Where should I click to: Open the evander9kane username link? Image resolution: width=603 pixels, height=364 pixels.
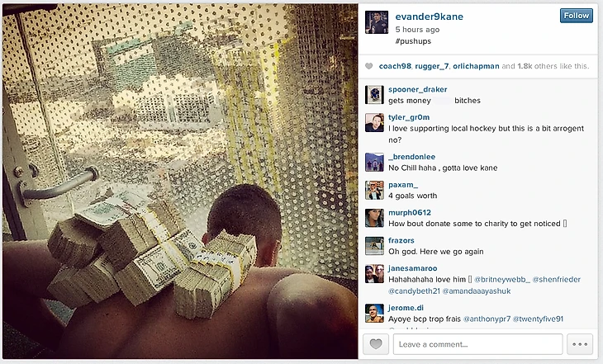click(x=430, y=17)
